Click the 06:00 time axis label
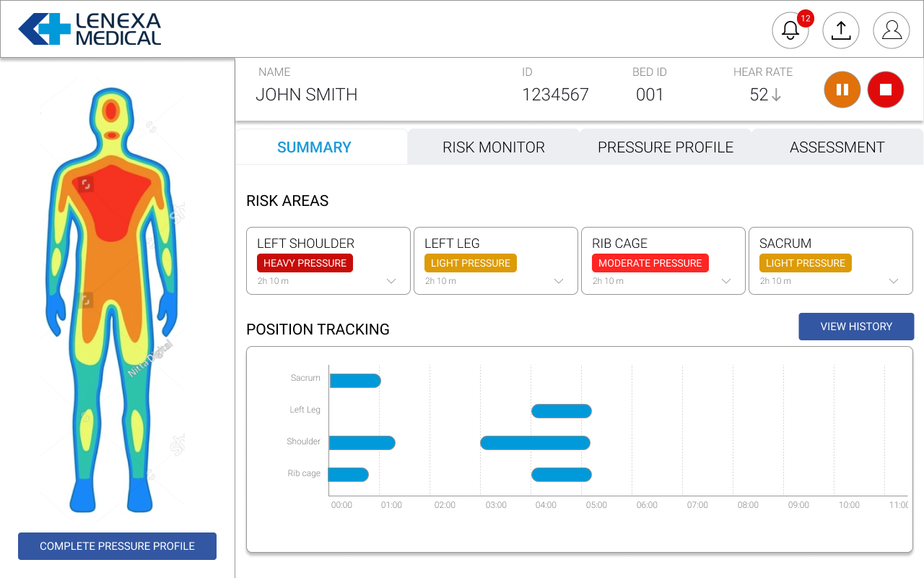The width and height of the screenshot is (924, 578). [x=647, y=505]
